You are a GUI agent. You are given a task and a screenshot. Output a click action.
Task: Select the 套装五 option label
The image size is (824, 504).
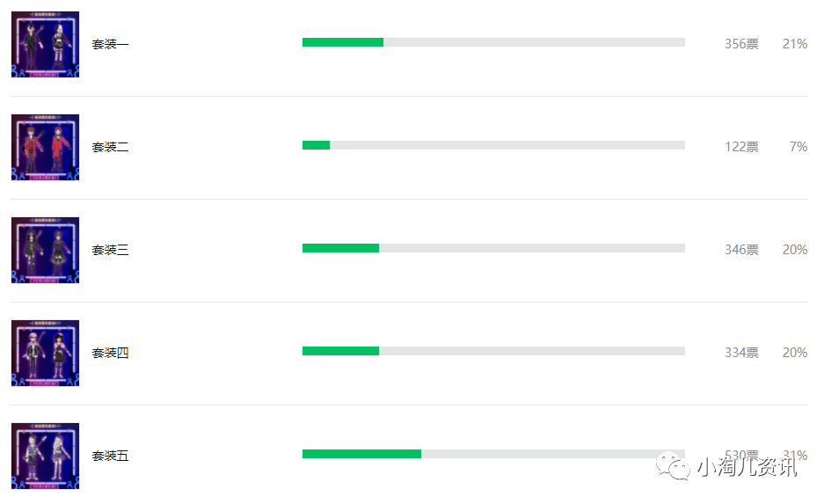pyautogui.click(x=110, y=457)
